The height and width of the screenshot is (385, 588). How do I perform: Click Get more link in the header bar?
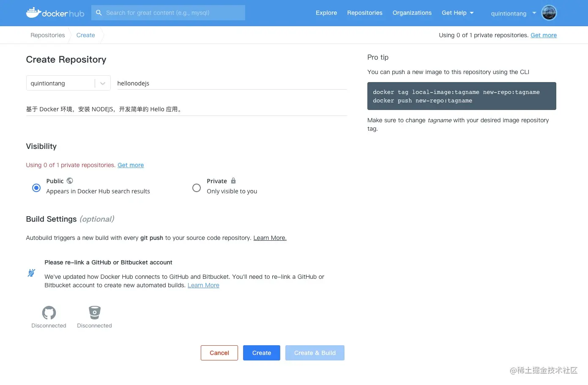pos(544,35)
